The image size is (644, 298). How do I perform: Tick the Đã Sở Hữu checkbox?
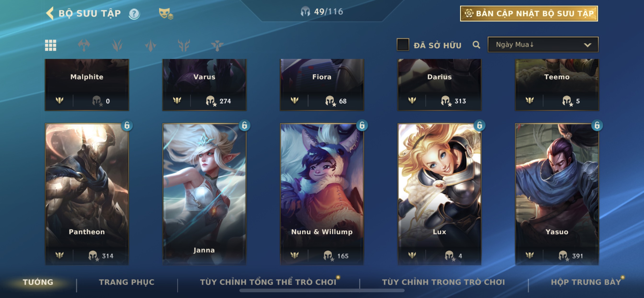tap(403, 45)
